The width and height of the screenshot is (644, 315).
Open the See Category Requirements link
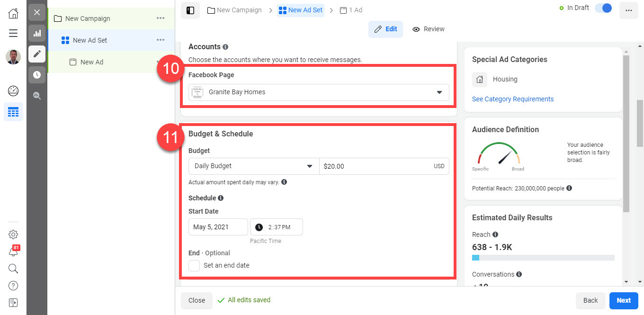pos(512,99)
